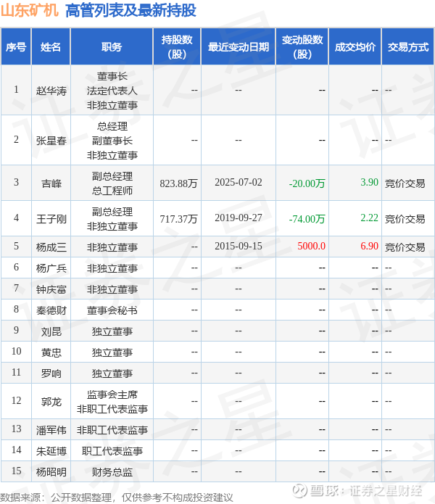This screenshot has width=435, height=504.
Task: Click 独立董事 in 罗响's row
Action: coord(112,373)
